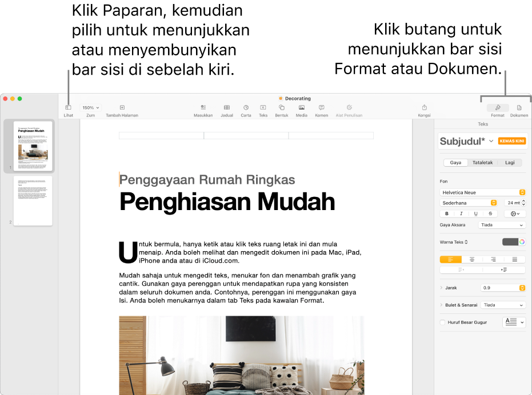The image size is (532, 395).
Task: Switch to the Tataletak tab
Action: tap(482, 163)
